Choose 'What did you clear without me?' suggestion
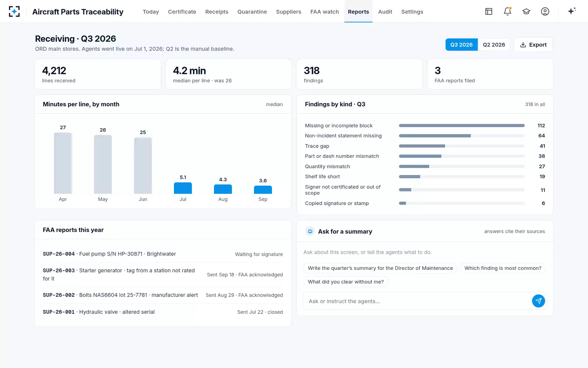Screen dimensions: 588x368 346,282
